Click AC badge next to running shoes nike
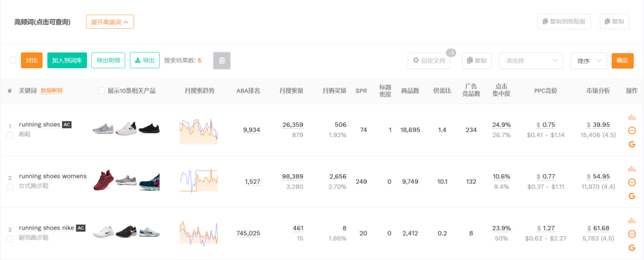This screenshot has width=644, height=260. 81,228
